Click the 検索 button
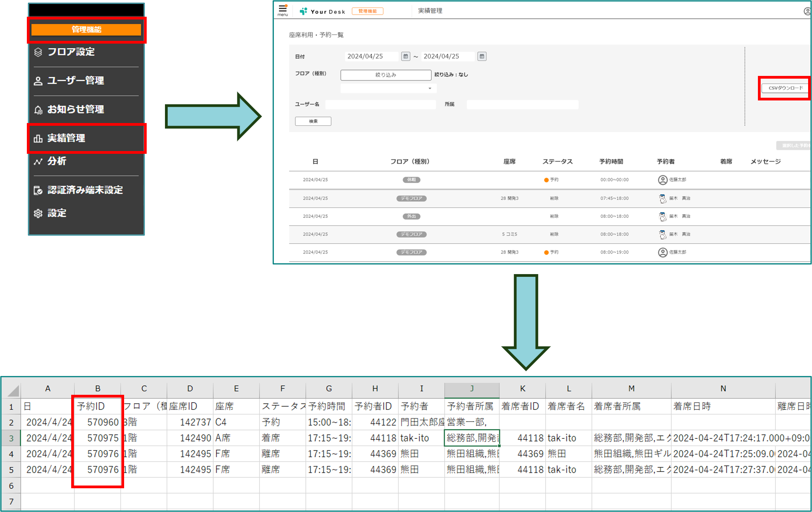Viewport: 812px width, 512px height. click(313, 121)
